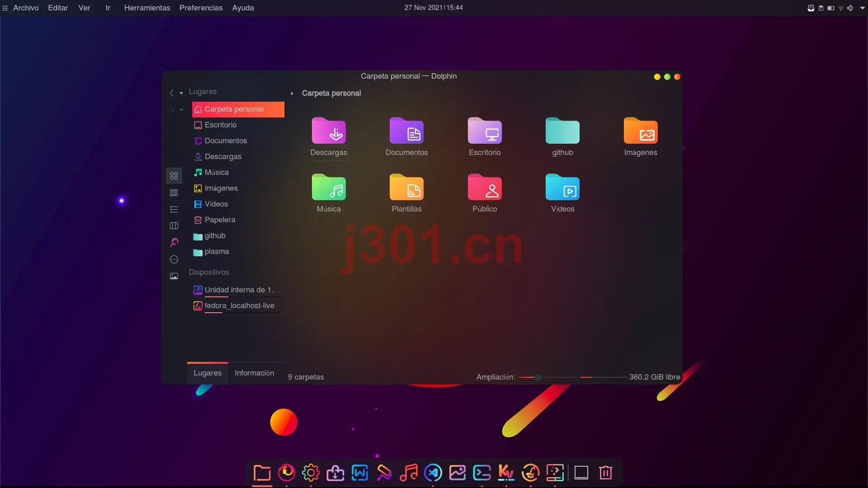This screenshot has width=868, height=488.
Task: Open Documentos in the places panel
Action: [238, 141]
